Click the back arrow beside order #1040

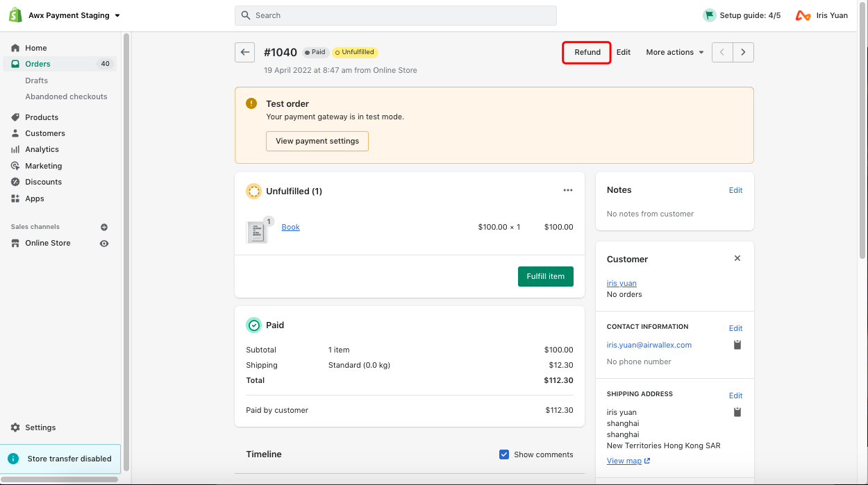[x=244, y=53]
